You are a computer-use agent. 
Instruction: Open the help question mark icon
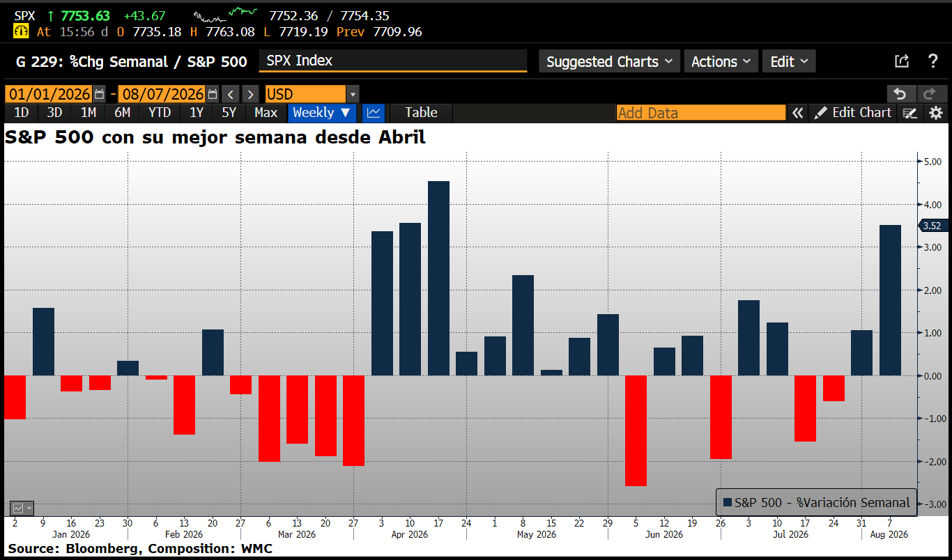(x=933, y=61)
